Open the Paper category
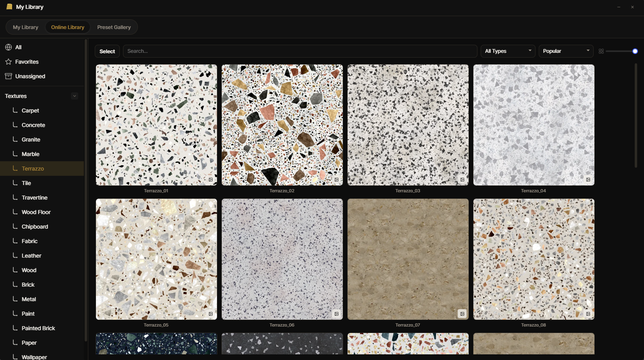 pyautogui.click(x=42, y=343)
